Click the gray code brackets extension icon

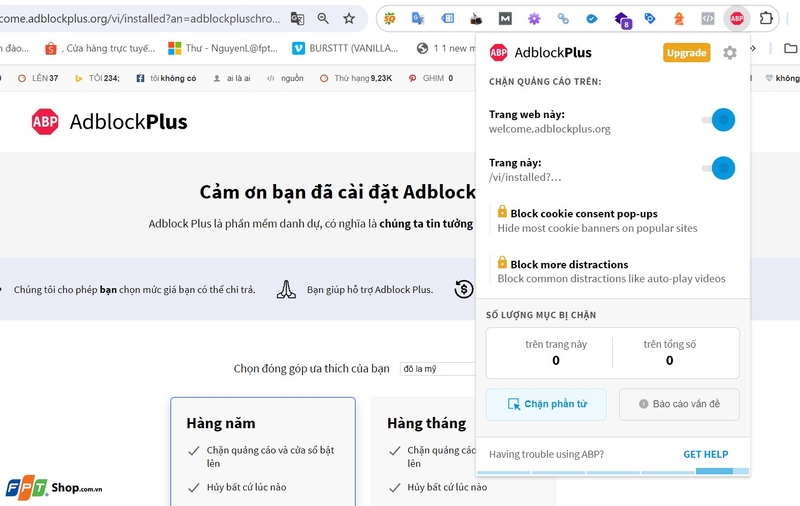[x=707, y=19]
